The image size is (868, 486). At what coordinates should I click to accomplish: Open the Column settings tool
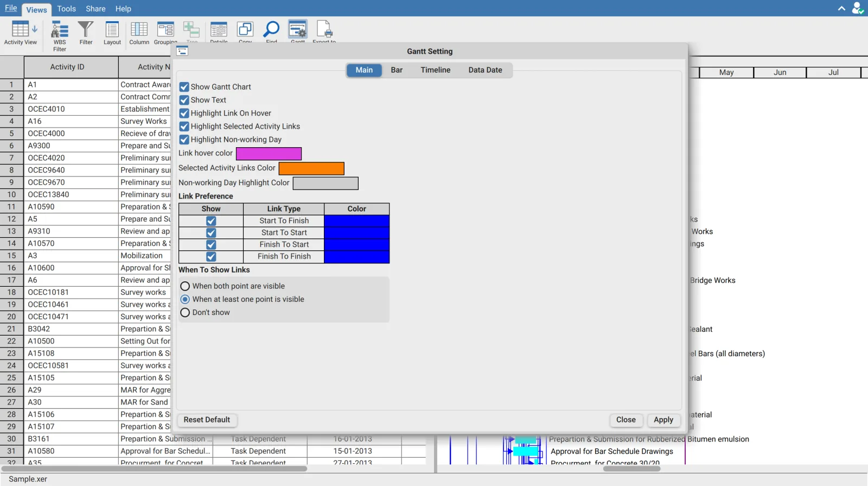pos(139,33)
